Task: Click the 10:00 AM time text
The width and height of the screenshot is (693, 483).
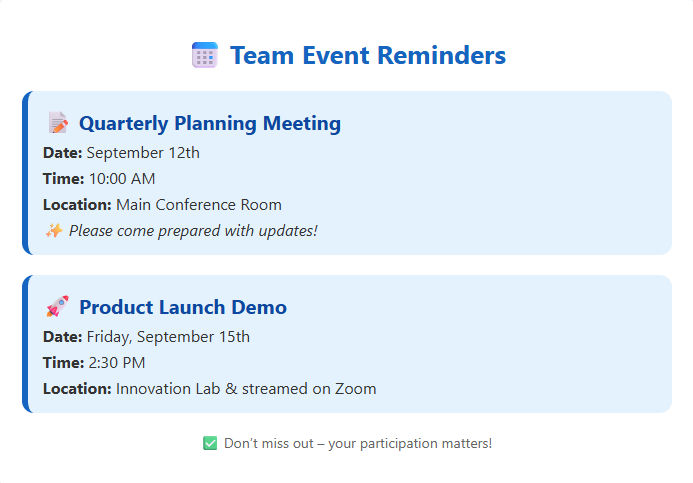Action: 122,179
